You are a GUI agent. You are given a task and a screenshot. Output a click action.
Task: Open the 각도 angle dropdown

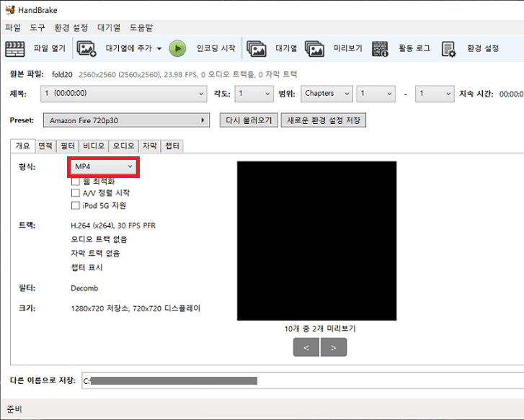click(x=254, y=94)
